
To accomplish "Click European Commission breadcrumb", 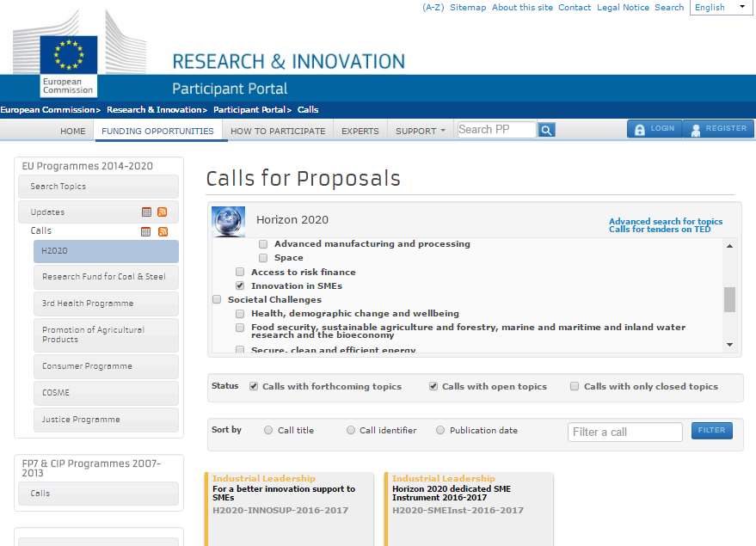I will (47, 110).
